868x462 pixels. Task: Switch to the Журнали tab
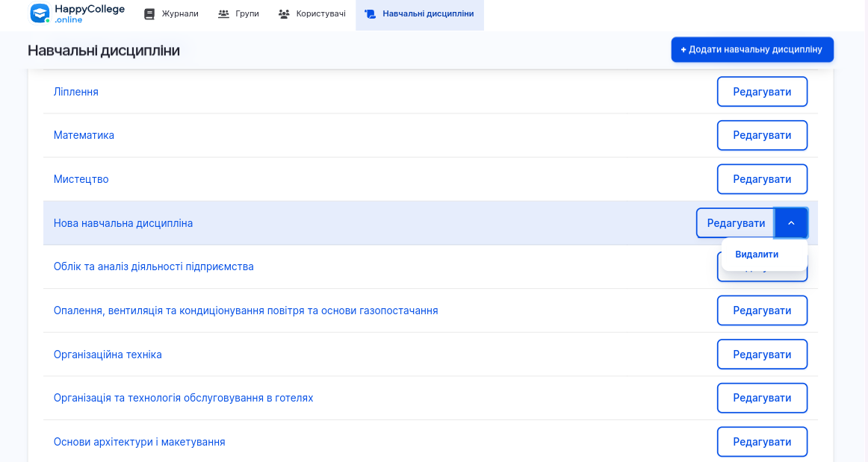[171, 13]
